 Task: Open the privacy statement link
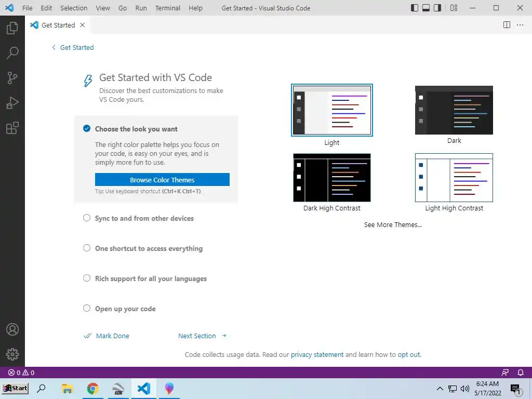317,354
